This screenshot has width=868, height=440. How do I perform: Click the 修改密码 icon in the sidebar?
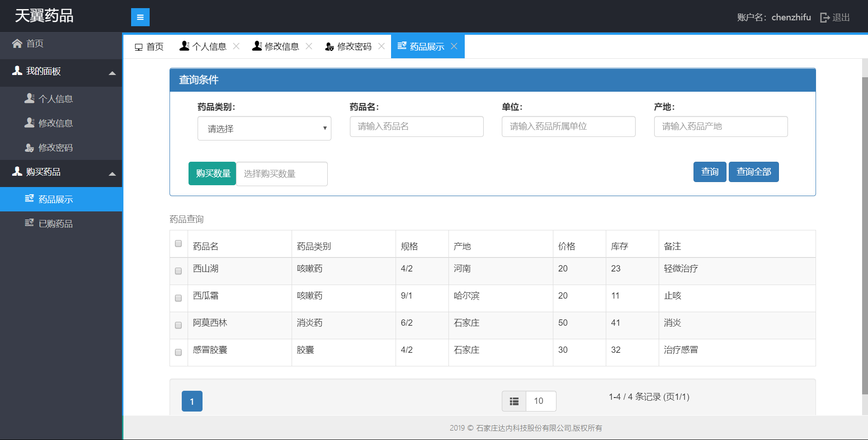point(29,148)
